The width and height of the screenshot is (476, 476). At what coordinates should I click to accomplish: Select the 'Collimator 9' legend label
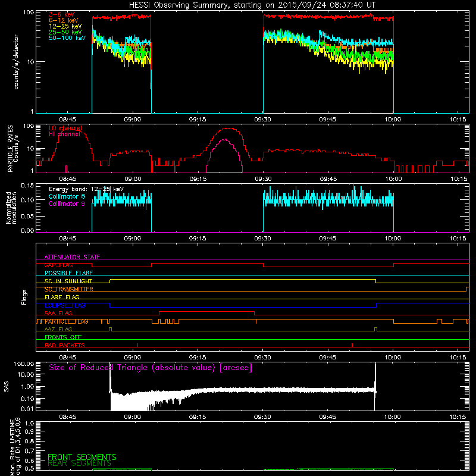pos(67,203)
